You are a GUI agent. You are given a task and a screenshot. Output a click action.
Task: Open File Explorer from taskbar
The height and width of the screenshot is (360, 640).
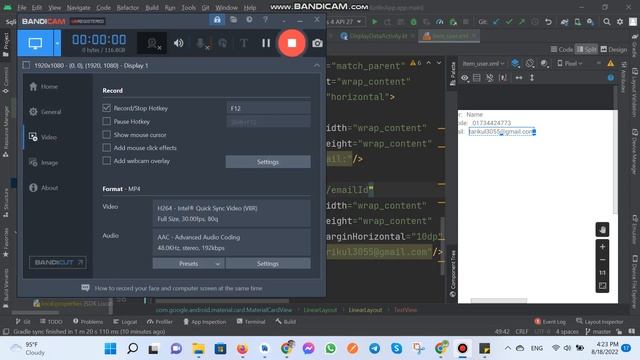pyautogui.click(x=198, y=349)
